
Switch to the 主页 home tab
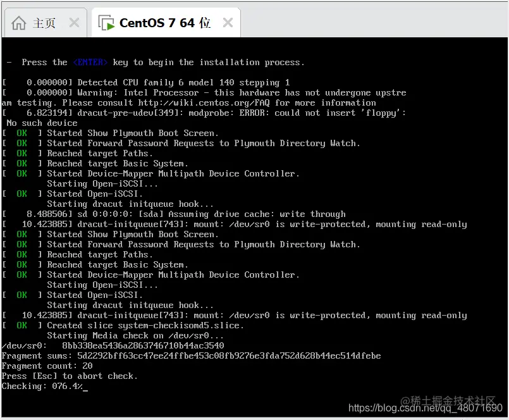(x=45, y=23)
